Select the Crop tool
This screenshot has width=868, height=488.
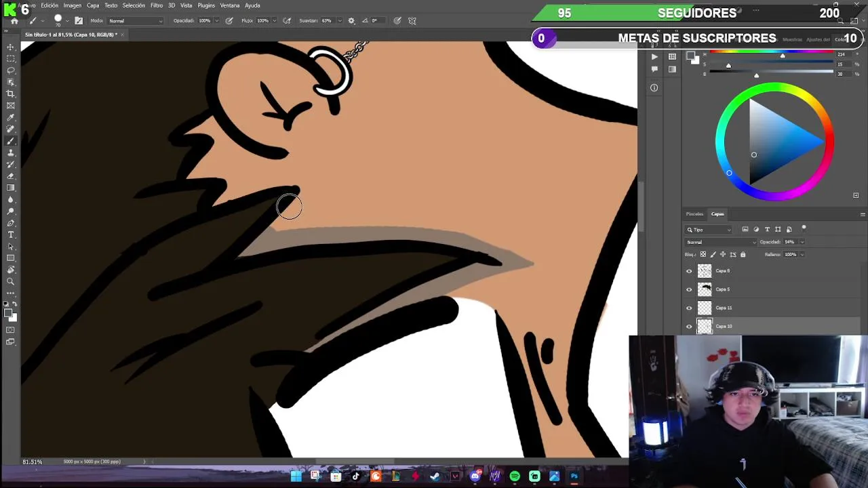pos(11,94)
